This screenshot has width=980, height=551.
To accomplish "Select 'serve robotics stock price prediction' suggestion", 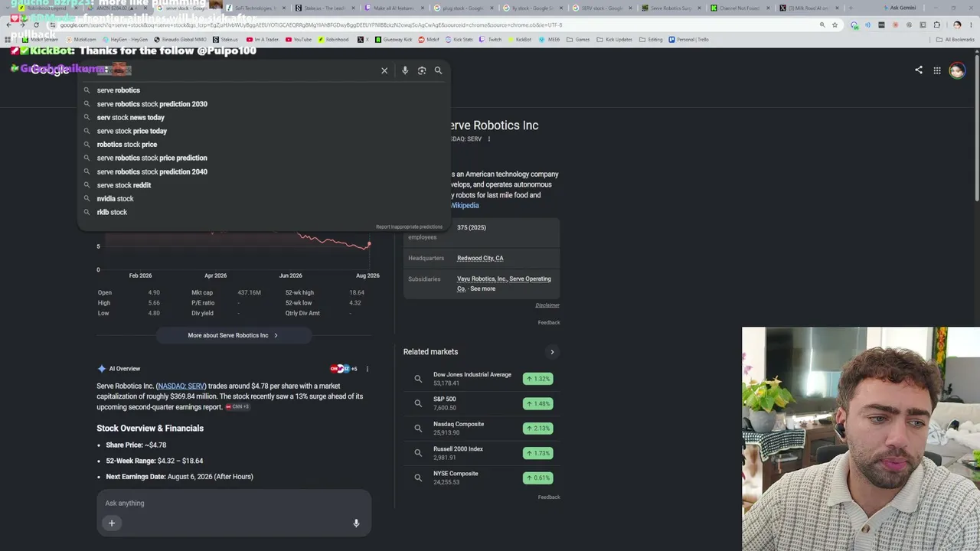I will point(263,158).
